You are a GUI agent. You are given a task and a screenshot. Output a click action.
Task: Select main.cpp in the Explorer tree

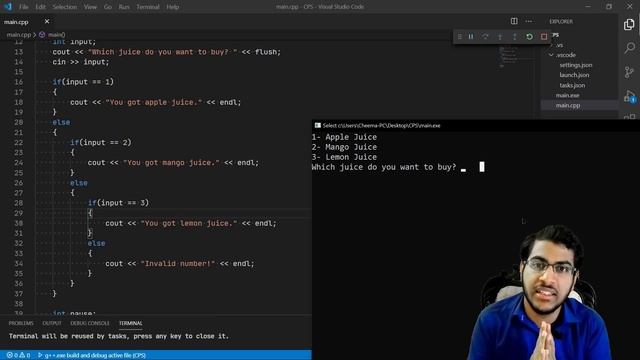[x=568, y=105]
